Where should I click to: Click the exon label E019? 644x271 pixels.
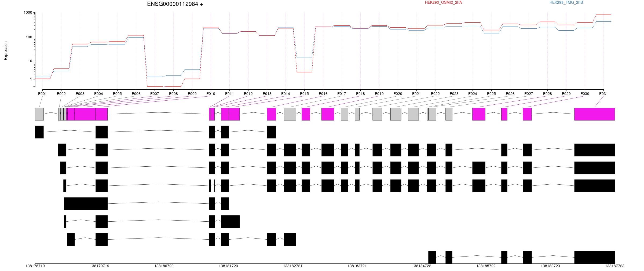tap(379, 94)
